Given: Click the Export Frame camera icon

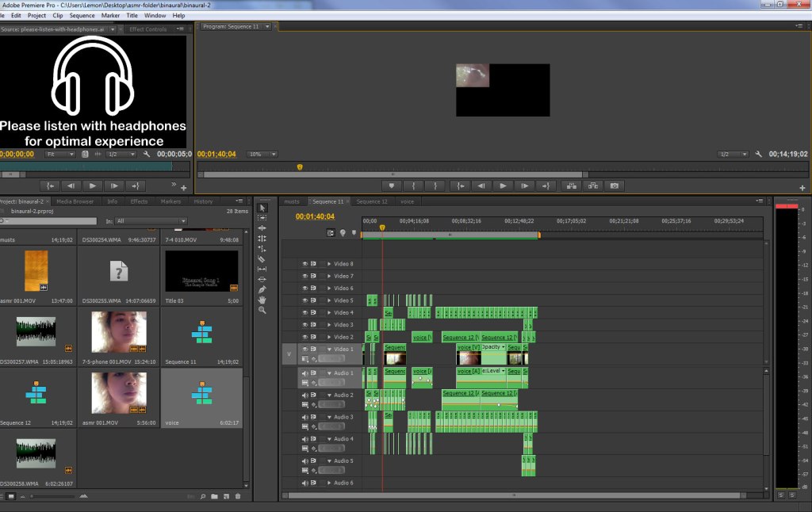Looking at the screenshot, I should pos(615,185).
